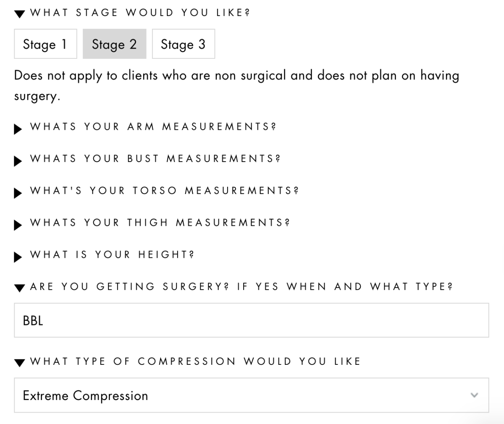Collapse the surgery question triangle arrow

click(19, 288)
